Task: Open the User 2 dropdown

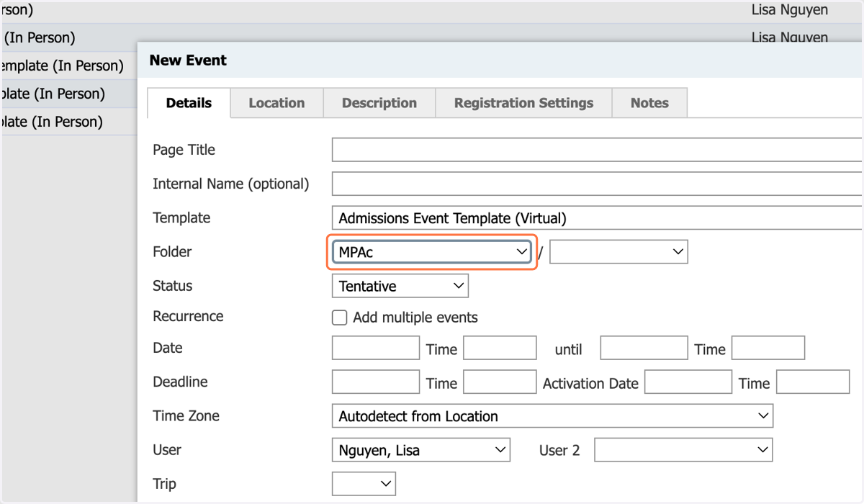Action: [683, 450]
